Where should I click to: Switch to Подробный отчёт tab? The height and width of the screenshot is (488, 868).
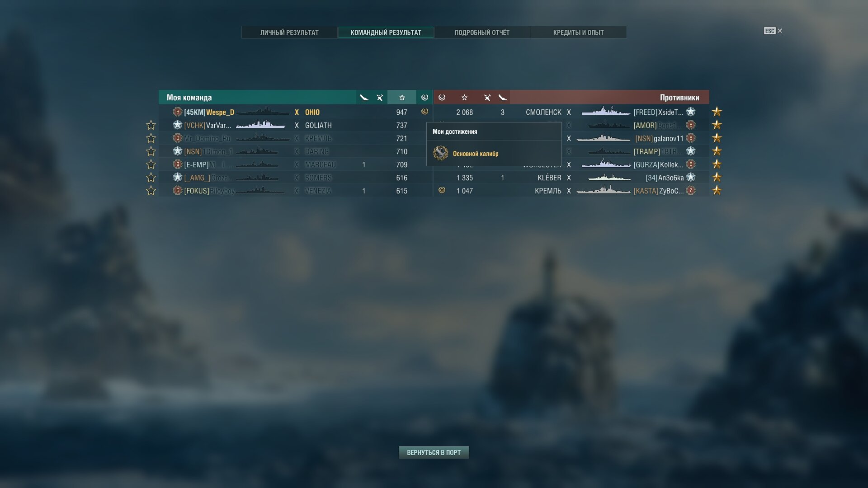pyautogui.click(x=482, y=33)
